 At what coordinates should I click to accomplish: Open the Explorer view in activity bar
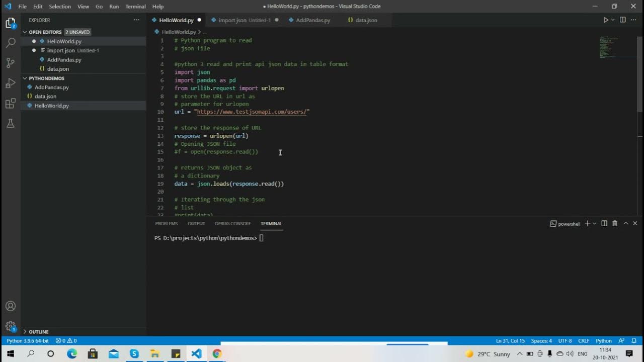click(x=11, y=23)
